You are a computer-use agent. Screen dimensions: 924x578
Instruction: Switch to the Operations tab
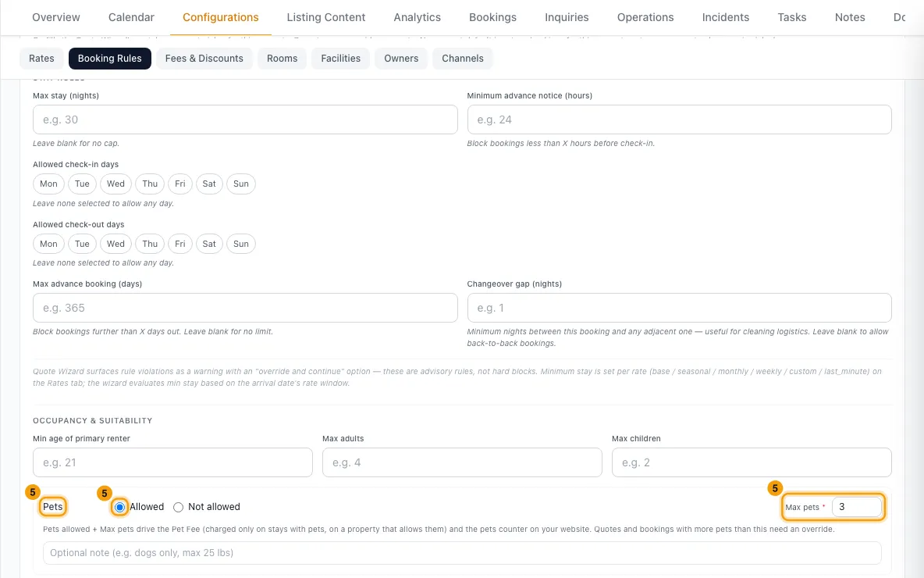click(x=645, y=18)
